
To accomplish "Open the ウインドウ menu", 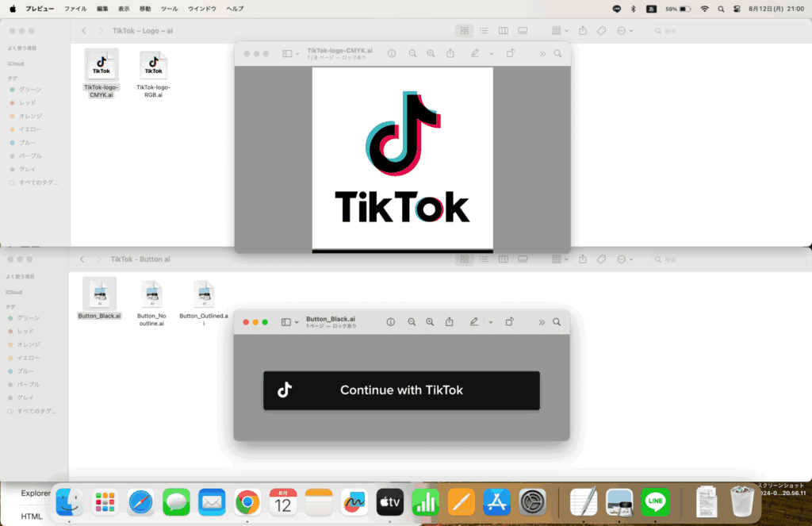I will [202, 9].
